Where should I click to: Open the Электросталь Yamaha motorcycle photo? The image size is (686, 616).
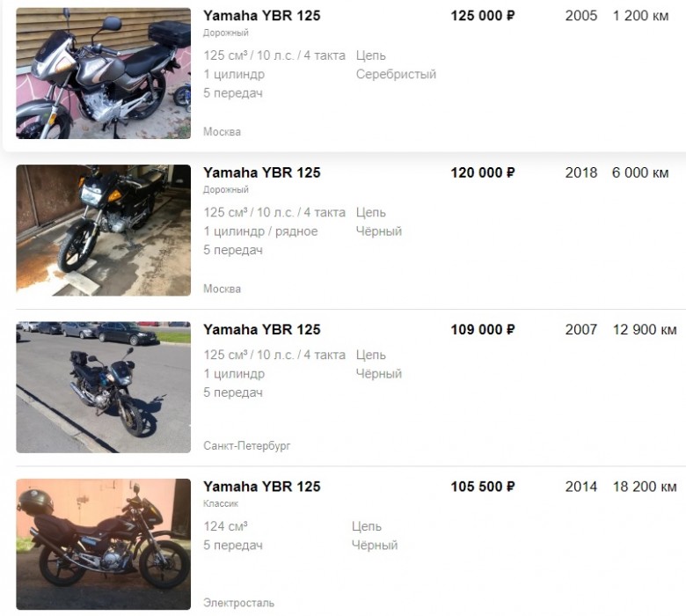point(103,544)
